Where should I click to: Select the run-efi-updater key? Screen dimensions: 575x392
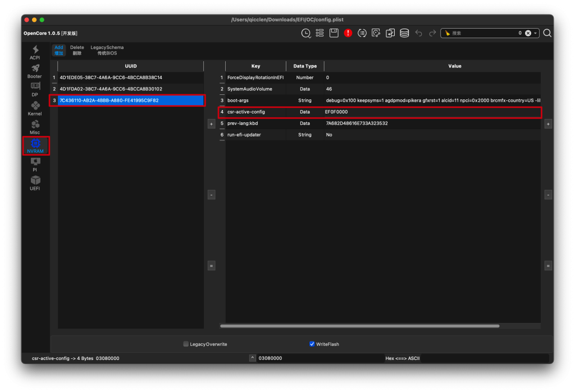click(x=255, y=135)
